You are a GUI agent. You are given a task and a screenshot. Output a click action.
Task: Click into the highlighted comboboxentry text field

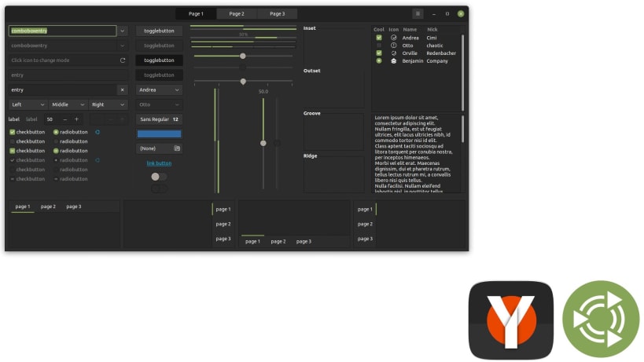coord(62,31)
